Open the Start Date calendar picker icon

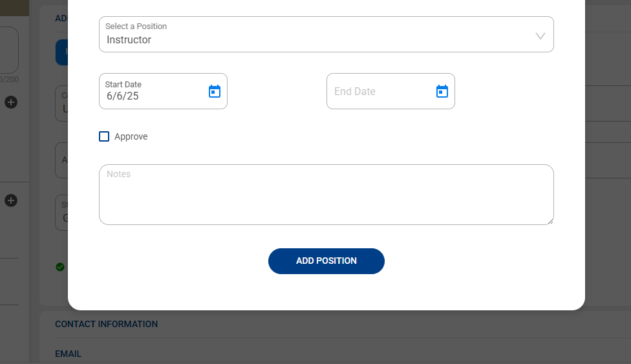pos(215,91)
